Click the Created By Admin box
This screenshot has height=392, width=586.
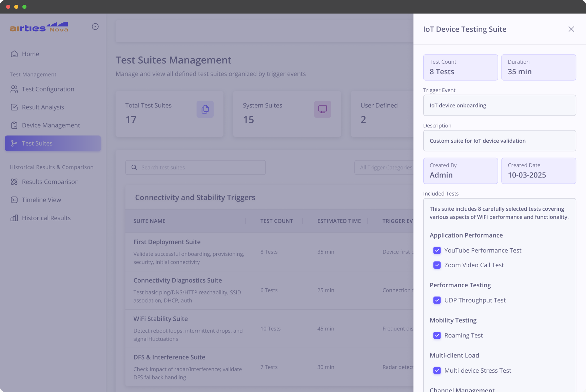461,171
